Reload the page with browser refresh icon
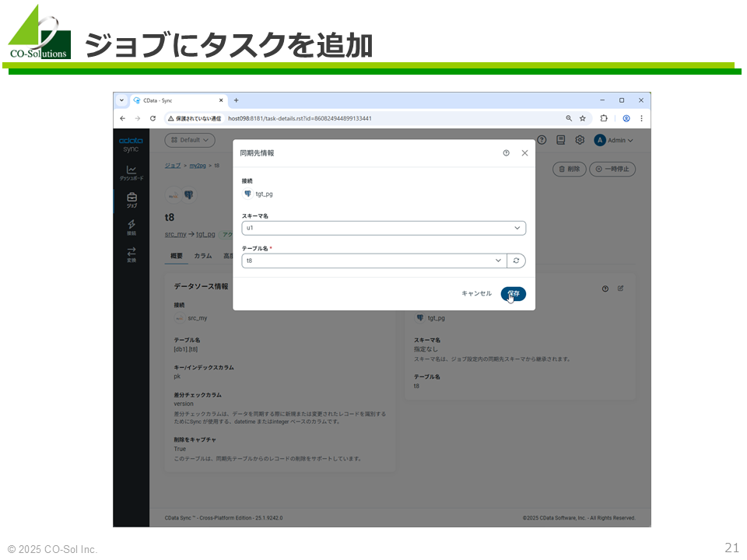 click(153, 118)
